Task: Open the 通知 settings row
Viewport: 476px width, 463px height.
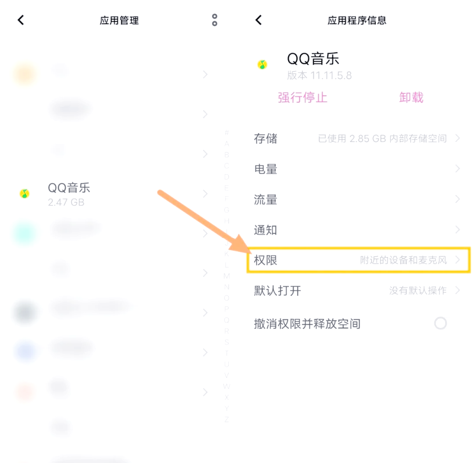Action: tap(357, 230)
